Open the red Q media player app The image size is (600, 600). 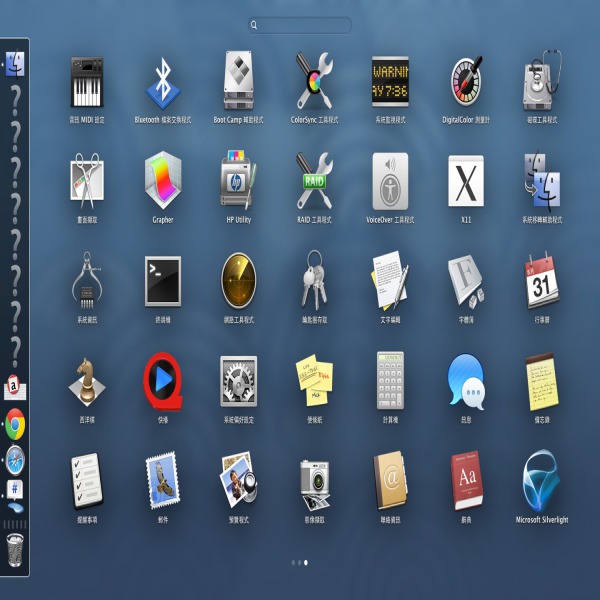(163, 381)
